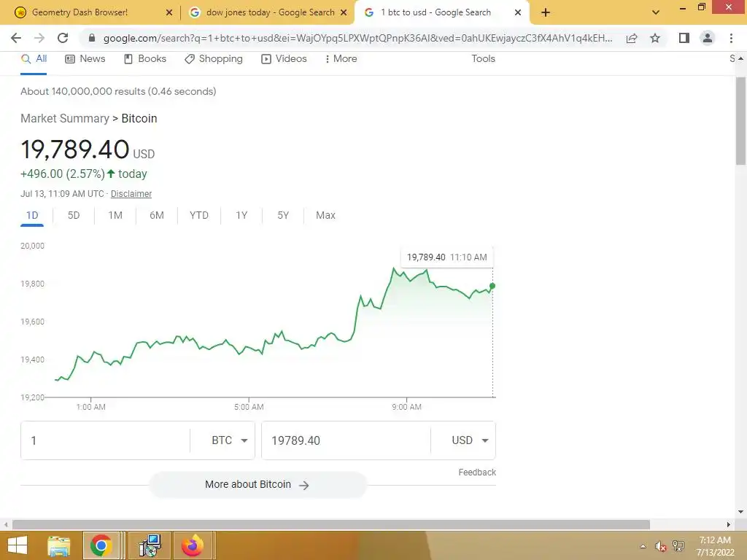View site info via the lock icon

(x=92, y=38)
